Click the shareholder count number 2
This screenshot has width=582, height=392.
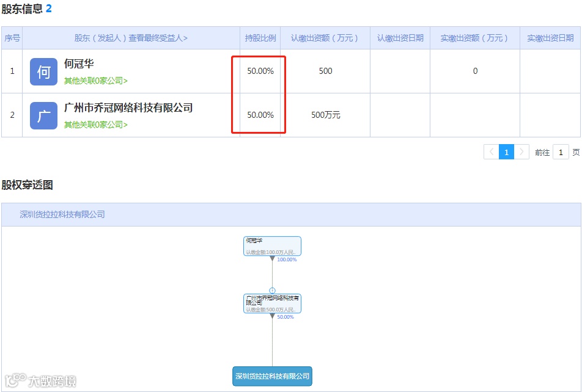(x=49, y=9)
